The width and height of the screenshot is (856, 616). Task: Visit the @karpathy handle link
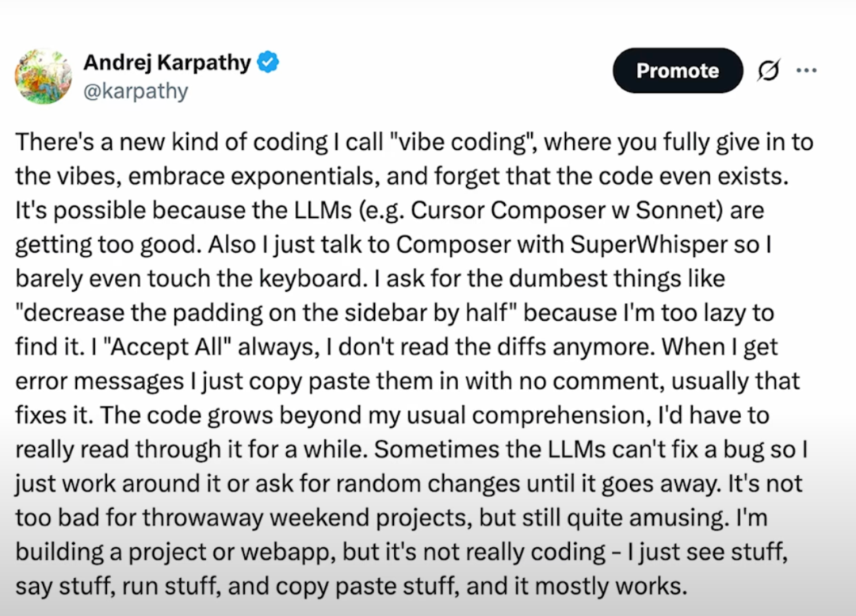(x=136, y=90)
